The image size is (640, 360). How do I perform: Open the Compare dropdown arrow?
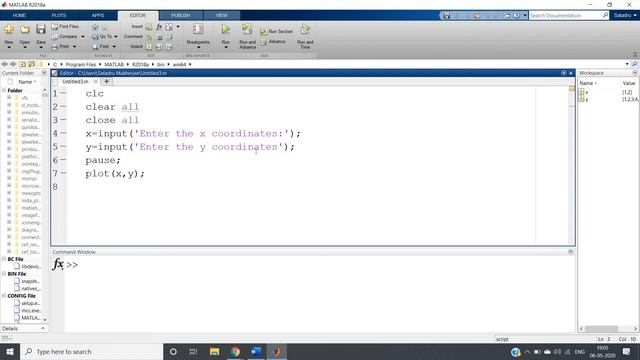pos(83,37)
